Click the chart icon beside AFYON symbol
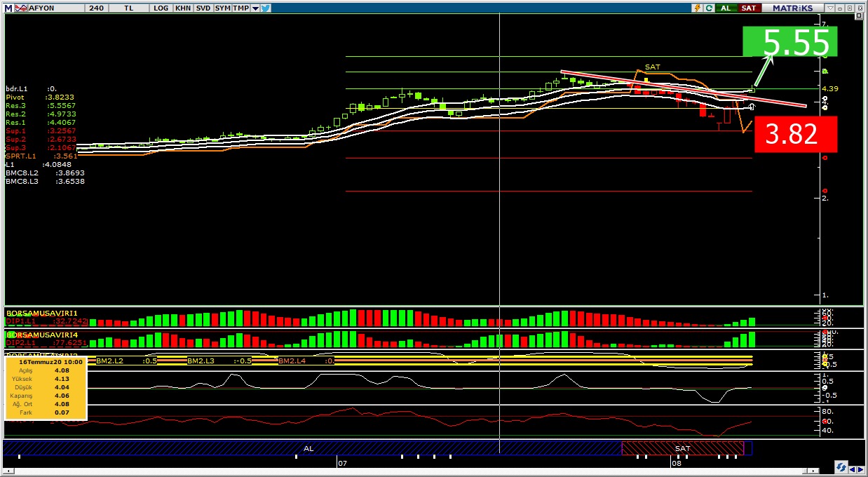 pos(20,8)
